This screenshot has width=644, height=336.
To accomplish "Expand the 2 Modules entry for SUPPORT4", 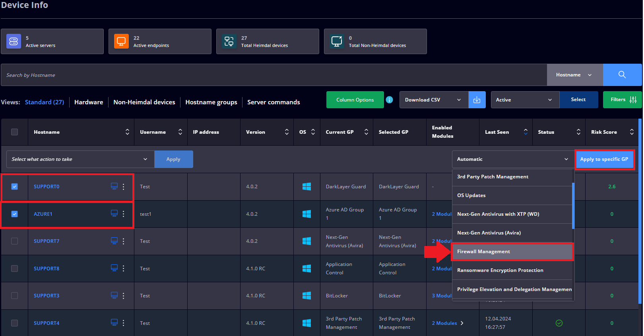I will tap(448, 323).
